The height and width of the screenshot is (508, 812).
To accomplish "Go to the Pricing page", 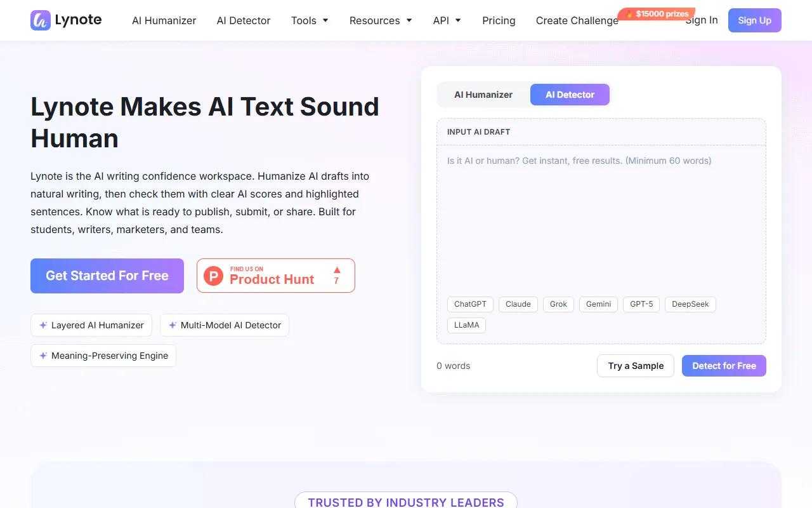I will [x=499, y=20].
